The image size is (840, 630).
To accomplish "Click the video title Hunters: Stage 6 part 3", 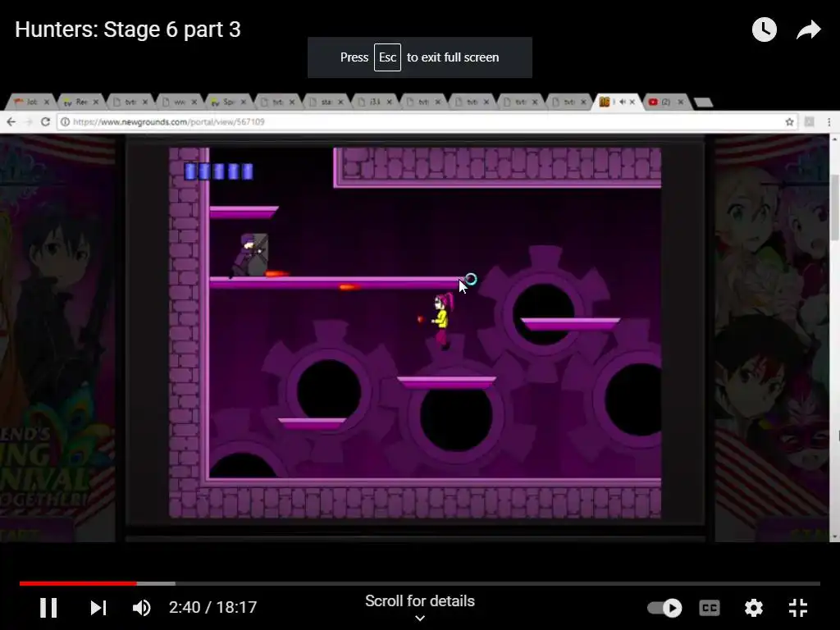I will click(x=127, y=30).
